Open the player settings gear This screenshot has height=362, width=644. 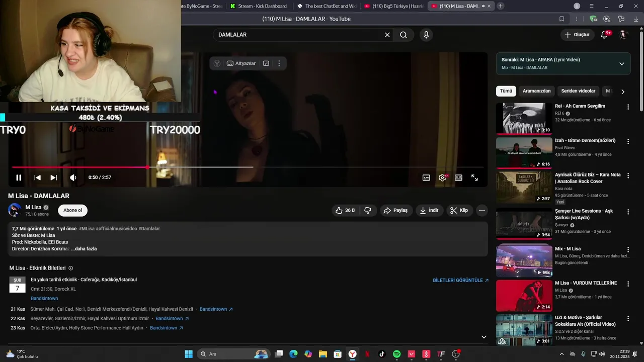click(x=443, y=177)
